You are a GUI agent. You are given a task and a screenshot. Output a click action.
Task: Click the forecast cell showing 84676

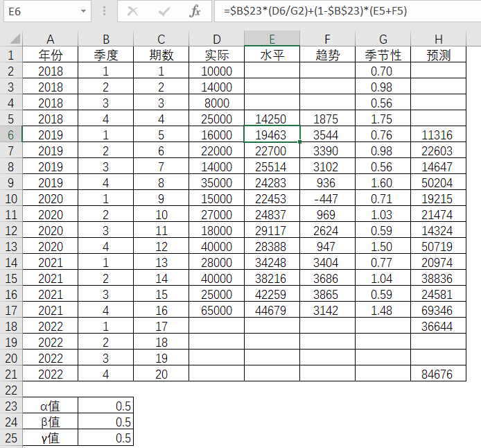click(x=438, y=374)
